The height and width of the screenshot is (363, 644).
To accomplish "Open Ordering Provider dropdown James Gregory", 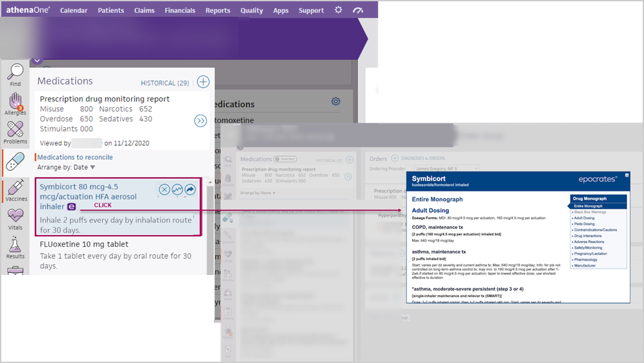I will [447, 168].
